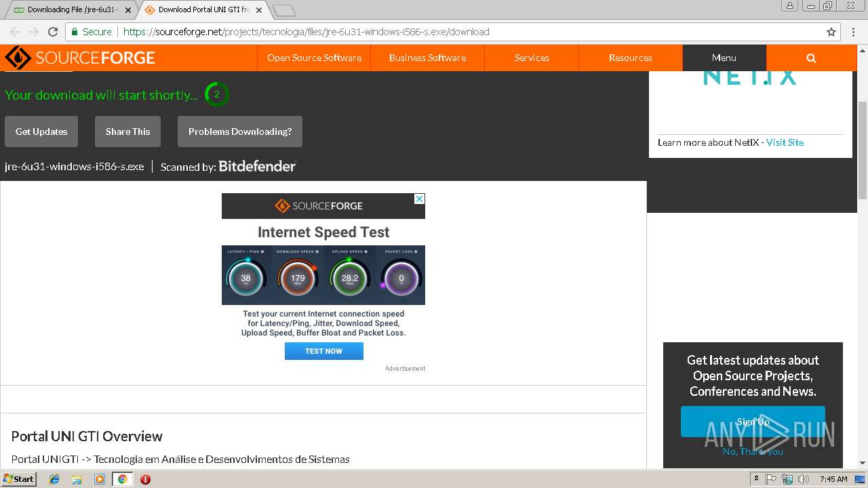This screenshot has width=868, height=488.
Task: Open the Windows Start menu
Action: (19, 479)
